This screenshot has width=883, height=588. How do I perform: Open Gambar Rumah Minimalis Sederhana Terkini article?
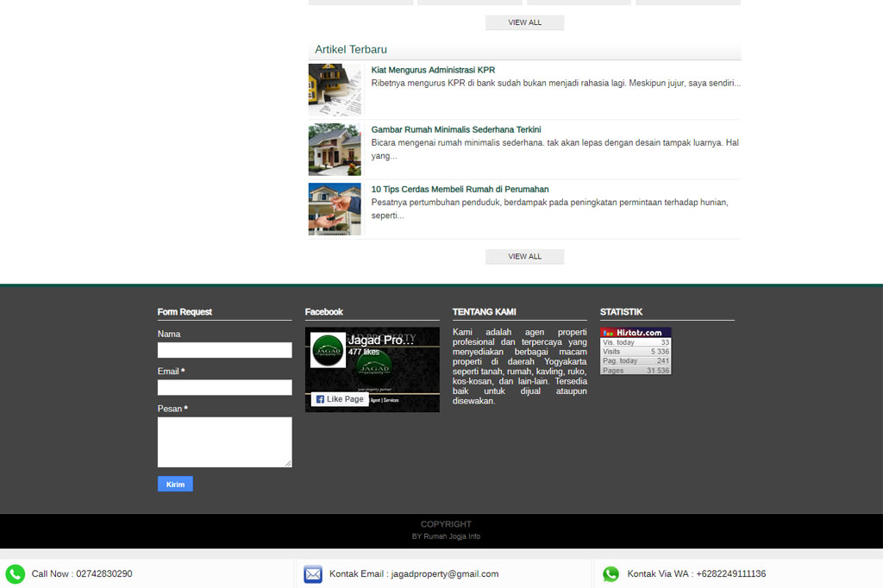pos(456,129)
